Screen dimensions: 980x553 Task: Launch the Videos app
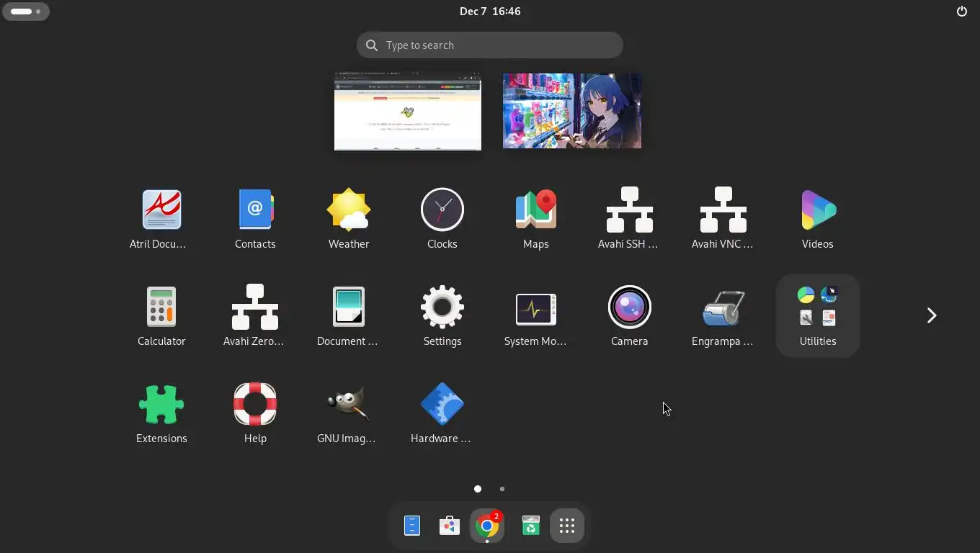coord(818,219)
